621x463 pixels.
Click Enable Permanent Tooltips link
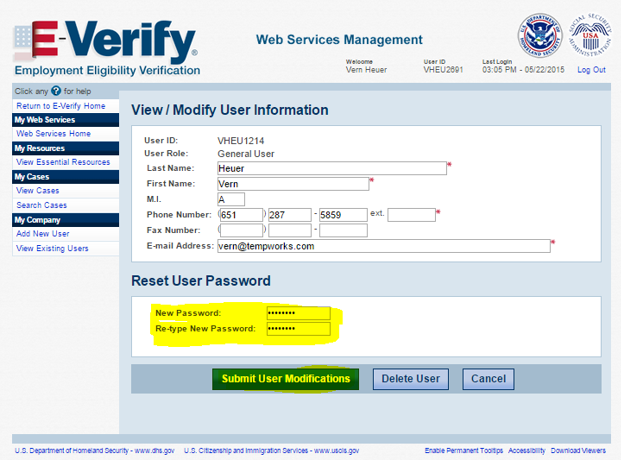464,451
